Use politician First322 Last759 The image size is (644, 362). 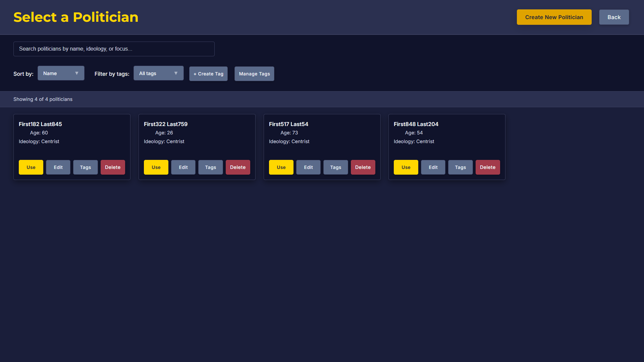pyautogui.click(x=156, y=167)
